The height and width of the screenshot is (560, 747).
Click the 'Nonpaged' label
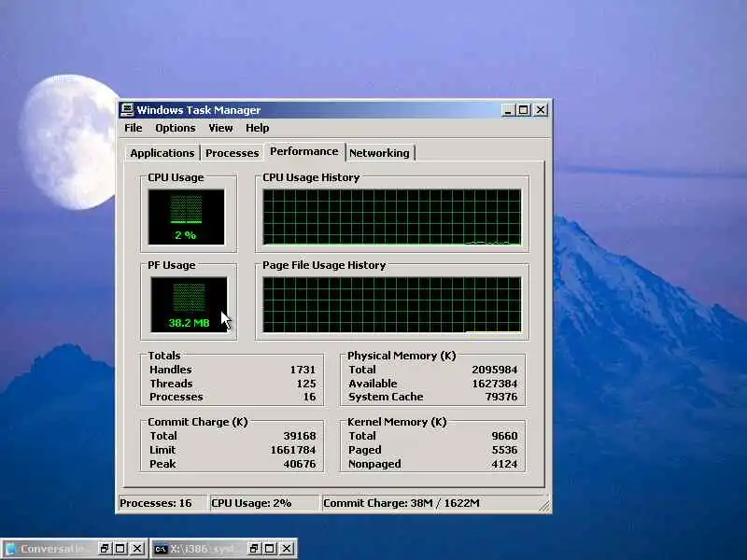tap(374, 464)
